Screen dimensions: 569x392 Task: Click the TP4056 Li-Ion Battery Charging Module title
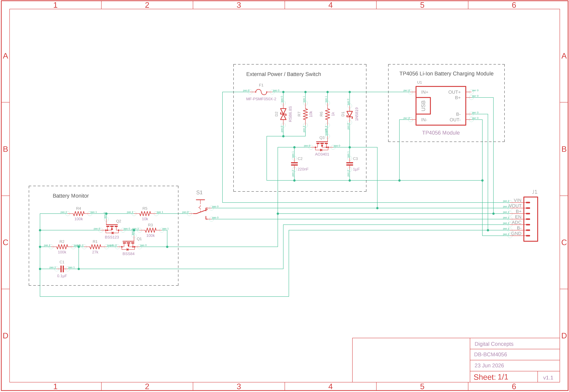click(446, 74)
